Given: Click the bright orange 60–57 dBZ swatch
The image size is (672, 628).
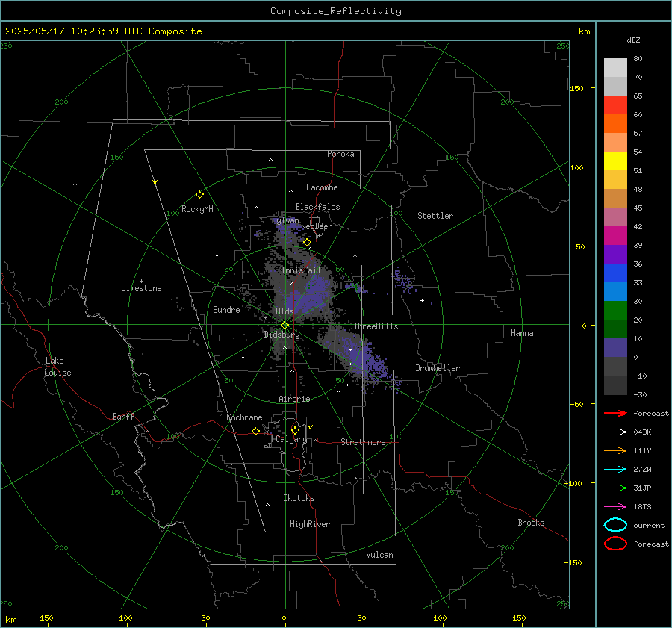Looking at the screenshot, I should [615, 124].
